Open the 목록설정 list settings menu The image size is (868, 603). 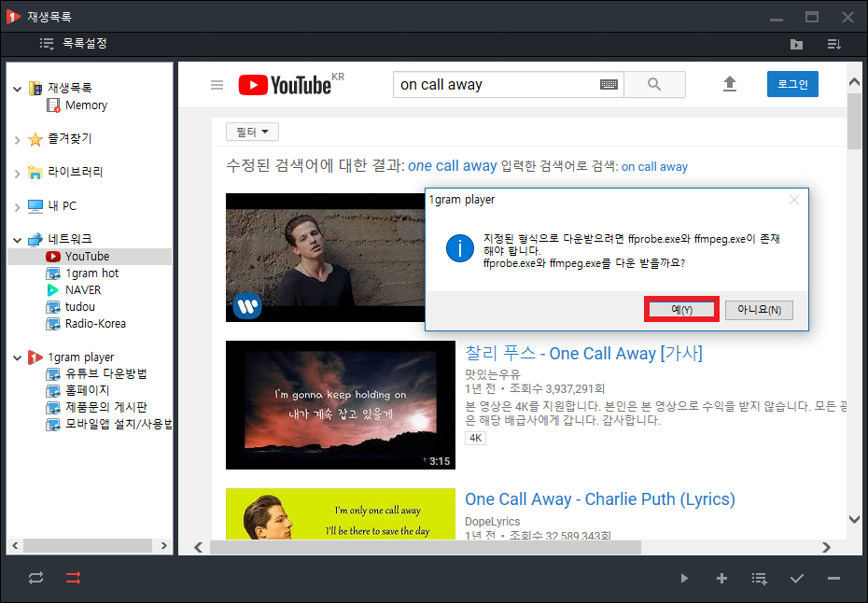click(x=73, y=43)
